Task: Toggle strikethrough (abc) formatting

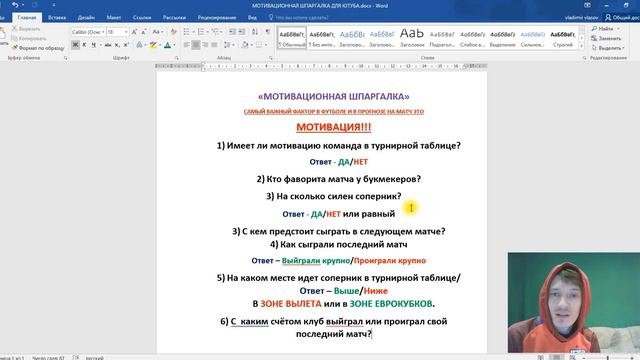Action: click(108, 45)
